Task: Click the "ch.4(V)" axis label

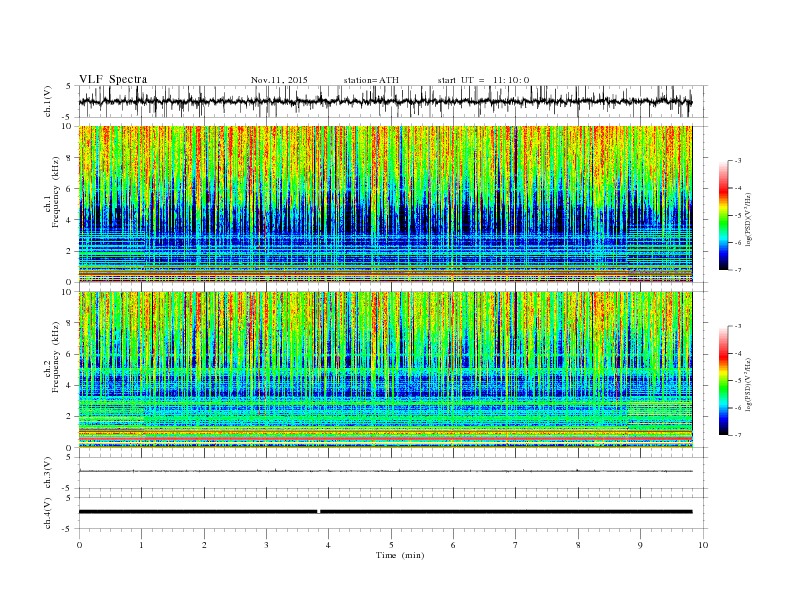Action: click(x=48, y=513)
